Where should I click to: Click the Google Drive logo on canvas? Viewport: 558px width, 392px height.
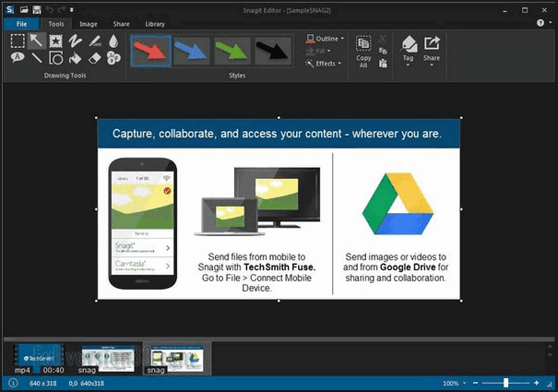[x=398, y=204]
